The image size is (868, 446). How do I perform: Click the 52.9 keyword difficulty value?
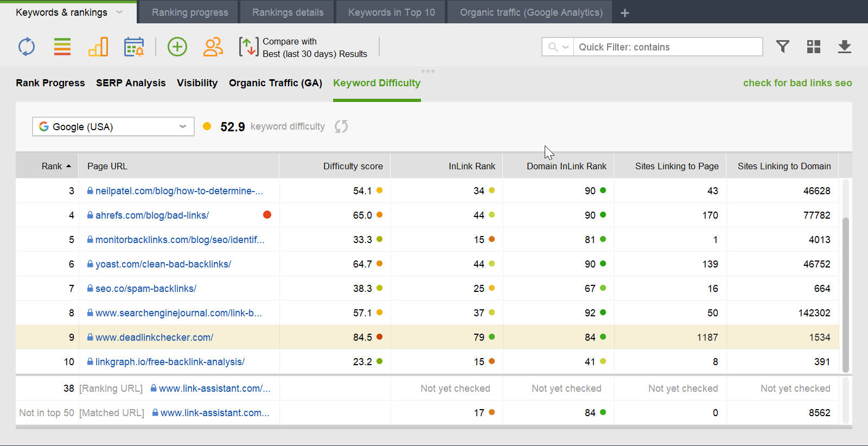[233, 126]
